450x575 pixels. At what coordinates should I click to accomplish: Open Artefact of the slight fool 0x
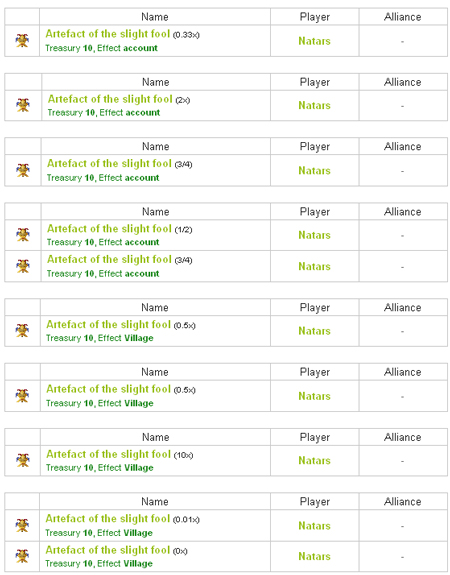coord(108,550)
